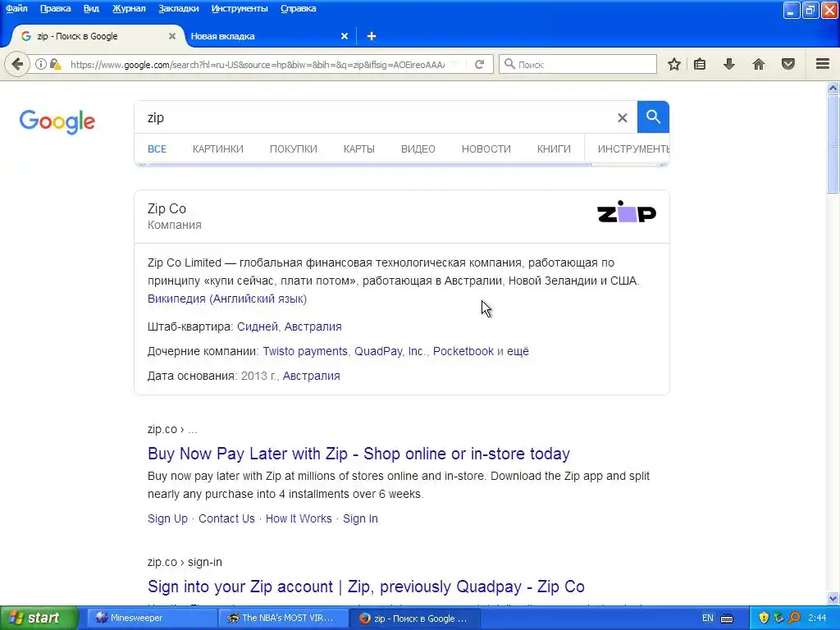Open the 'Сидней, Австралия' headquarters link
This screenshot has width=840, height=630.
click(x=290, y=326)
